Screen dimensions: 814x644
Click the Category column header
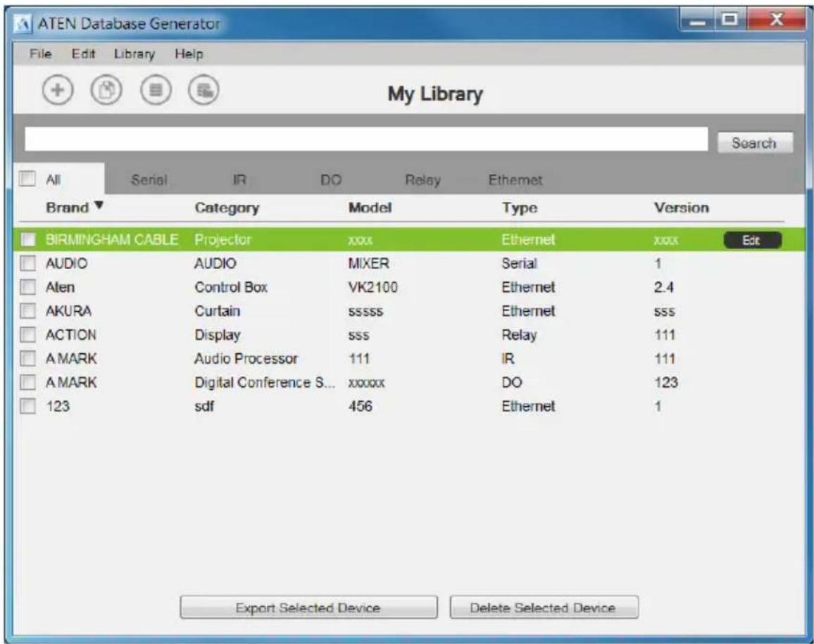click(x=227, y=208)
